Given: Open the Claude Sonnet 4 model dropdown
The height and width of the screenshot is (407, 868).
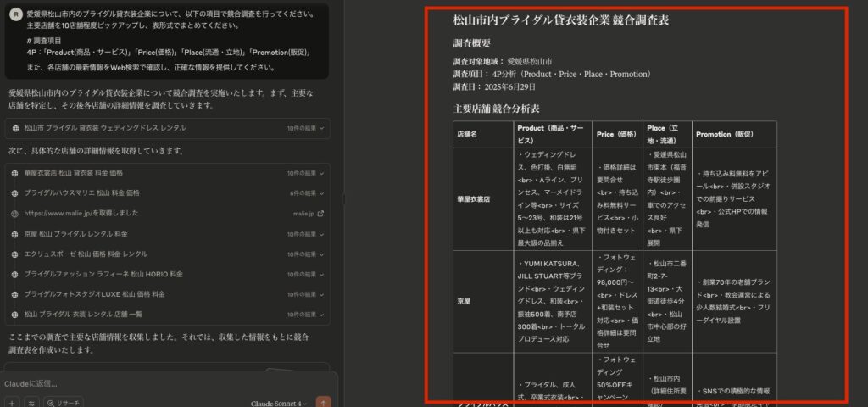Looking at the screenshot, I should point(278,403).
